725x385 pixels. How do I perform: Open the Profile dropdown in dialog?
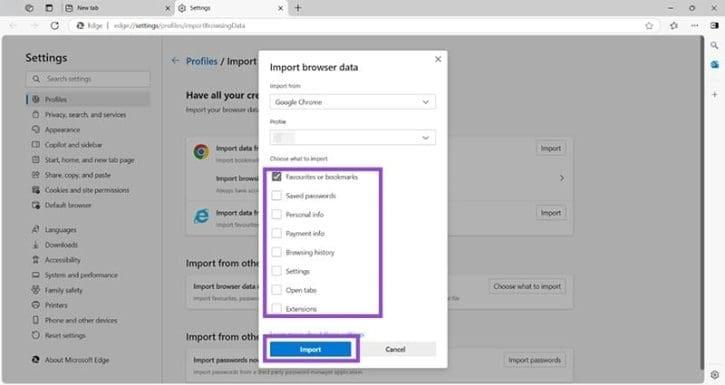[x=352, y=138]
